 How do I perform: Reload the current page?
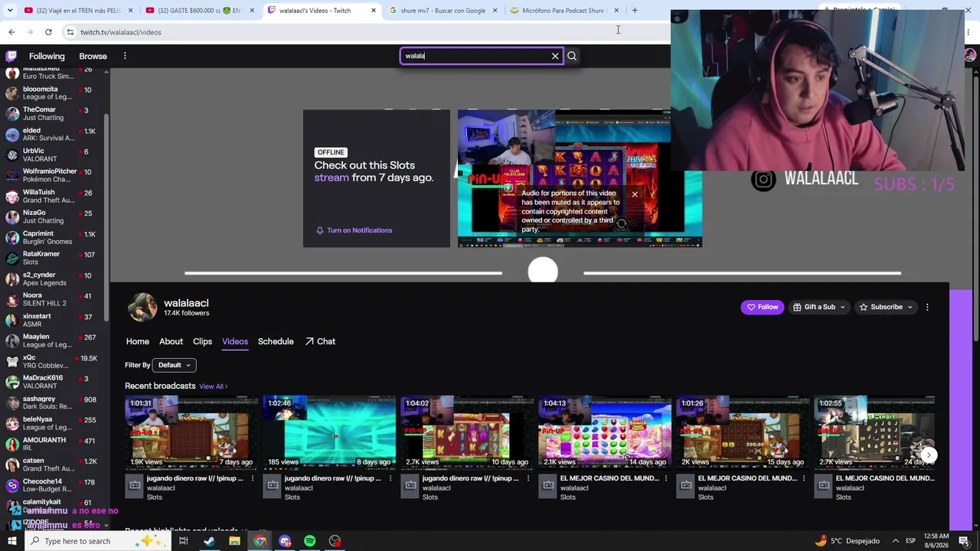(48, 32)
